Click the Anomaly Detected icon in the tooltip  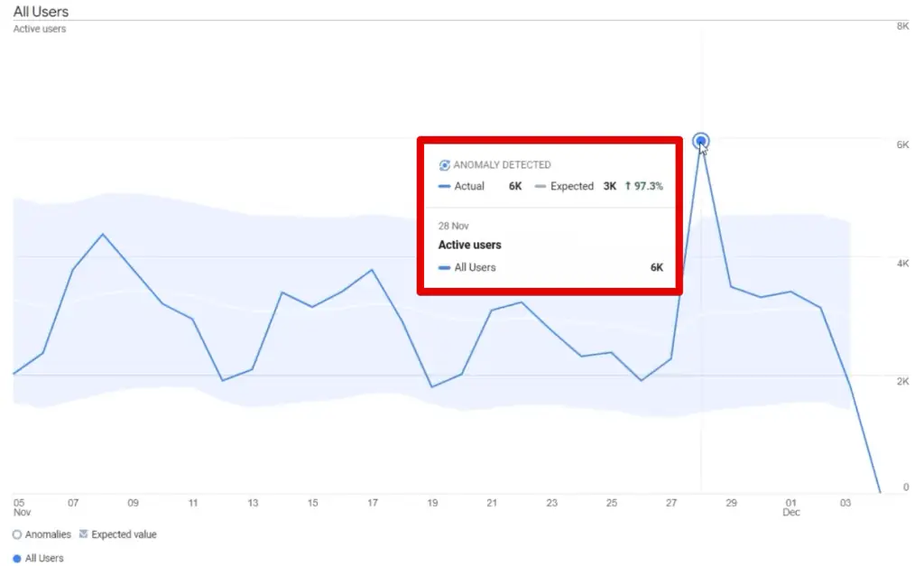coord(444,165)
